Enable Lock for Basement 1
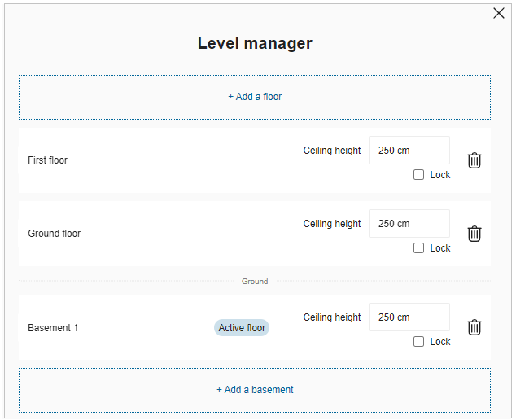 pyautogui.click(x=418, y=342)
